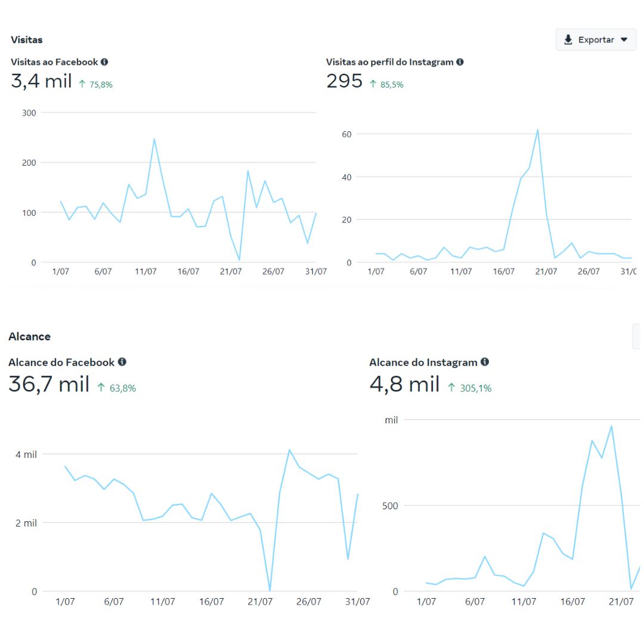The height and width of the screenshot is (644, 644).
Task: Click the green up arrow next to 75,8%
Action: pyautogui.click(x=82, y=84)
